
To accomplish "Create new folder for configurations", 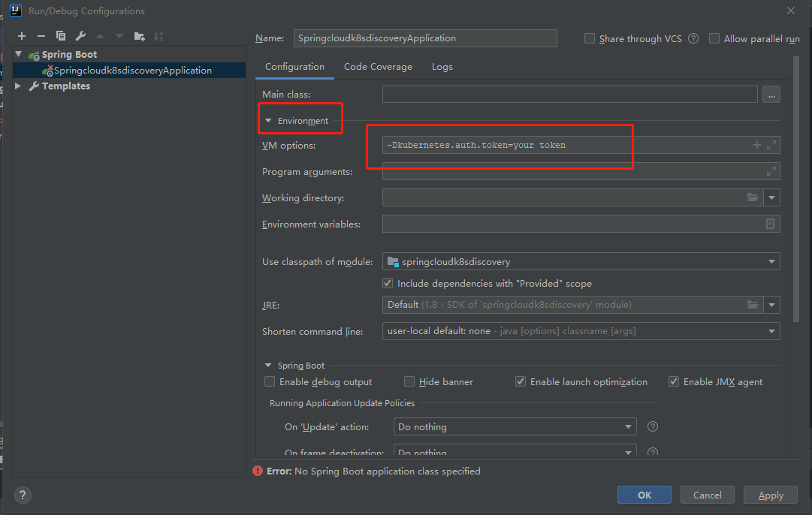I will coord(139,36).
